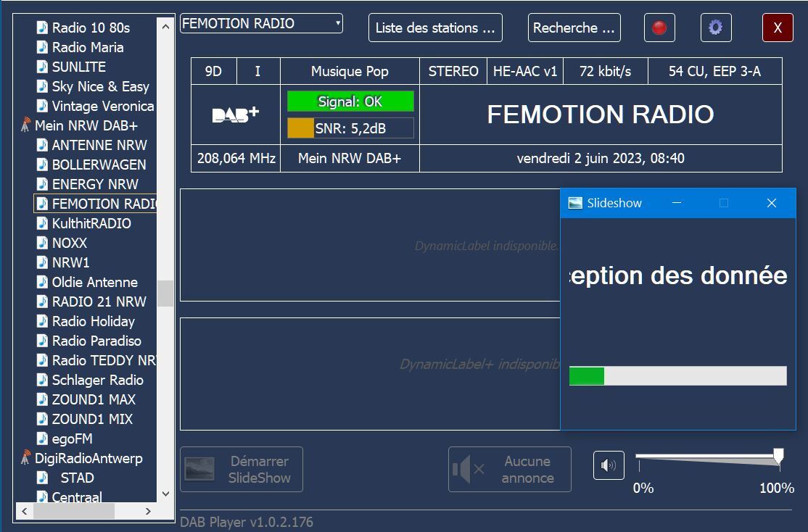The image size is (808, 532).
Task: Click the note icon beside NOXX
Action: [42, 243]
